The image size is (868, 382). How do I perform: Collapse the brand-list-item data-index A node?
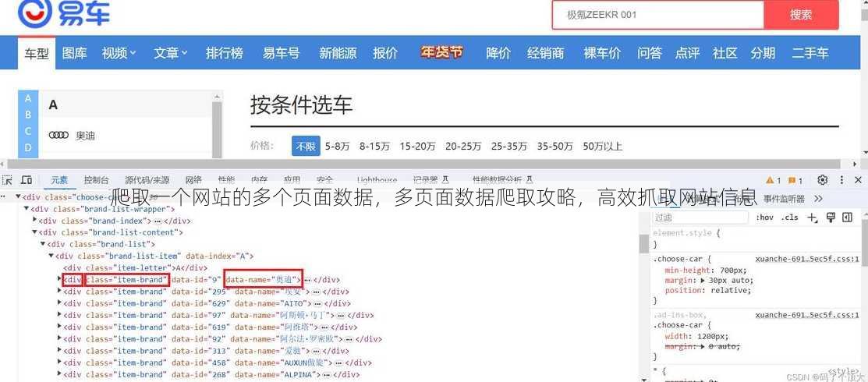(x=51, y=256)
